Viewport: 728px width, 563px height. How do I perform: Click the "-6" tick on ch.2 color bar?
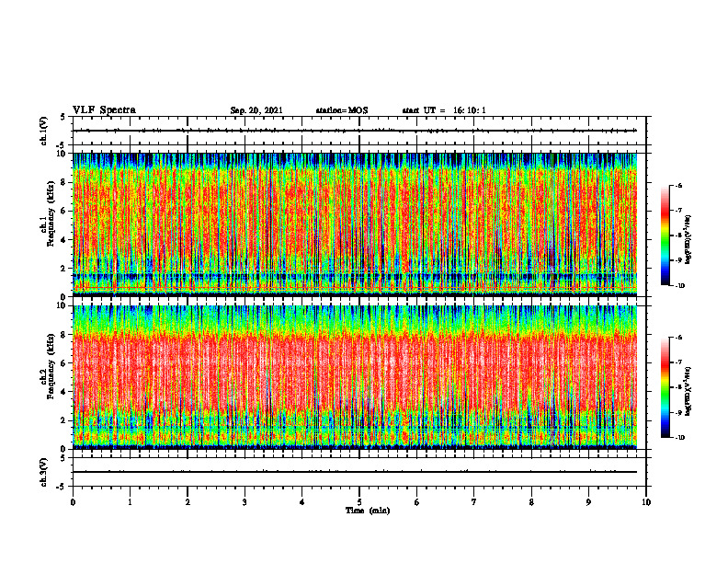[678, 338]
